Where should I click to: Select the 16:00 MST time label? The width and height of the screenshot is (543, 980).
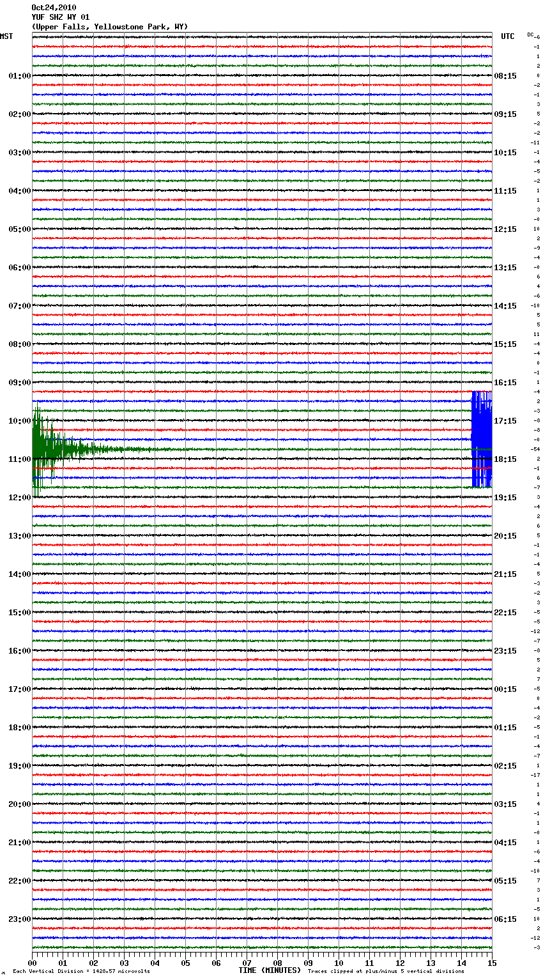tap(20, 651)
